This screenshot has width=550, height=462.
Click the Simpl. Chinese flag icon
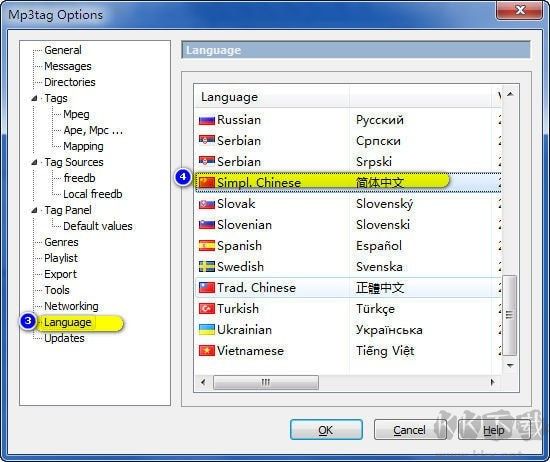[207, 183]
